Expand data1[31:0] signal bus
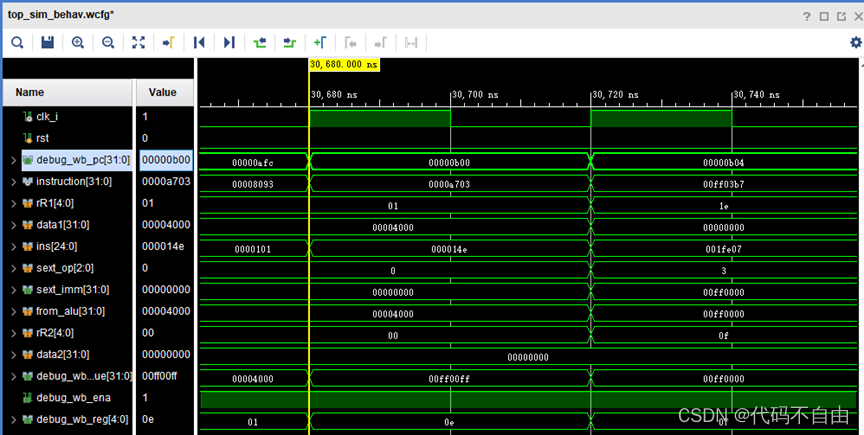Screen dimensions: 864x435 pyautogui.click(x=13, y=225)
